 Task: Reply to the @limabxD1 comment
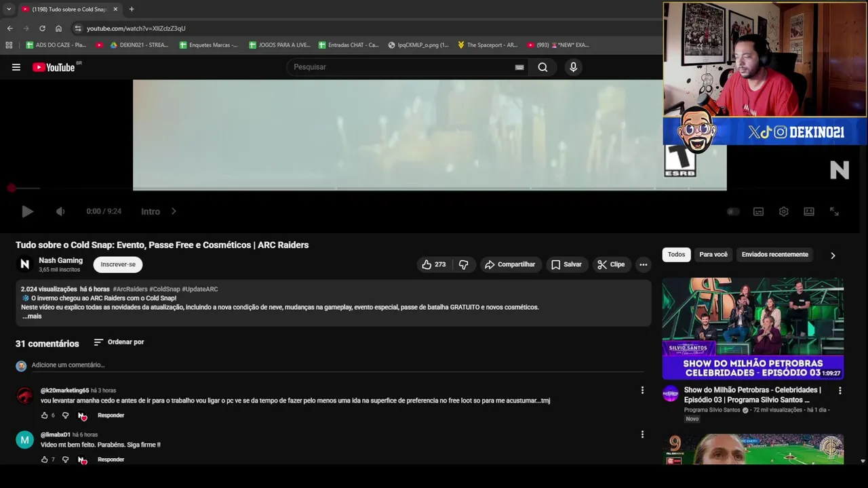[111, 460]
